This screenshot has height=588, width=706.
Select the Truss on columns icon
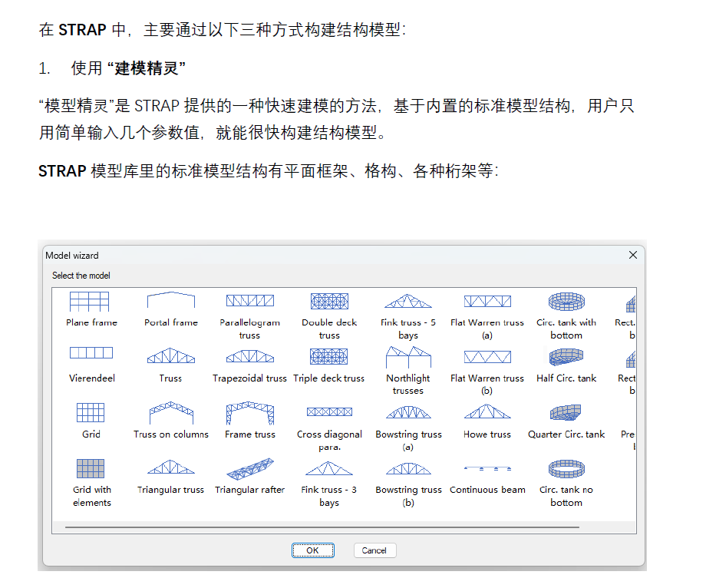click(171, 412)
